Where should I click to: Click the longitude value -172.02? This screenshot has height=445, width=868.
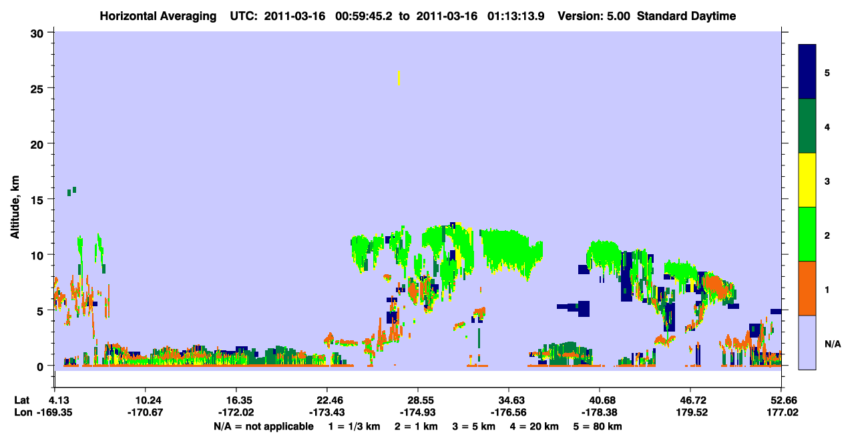[x=236, y=412]
